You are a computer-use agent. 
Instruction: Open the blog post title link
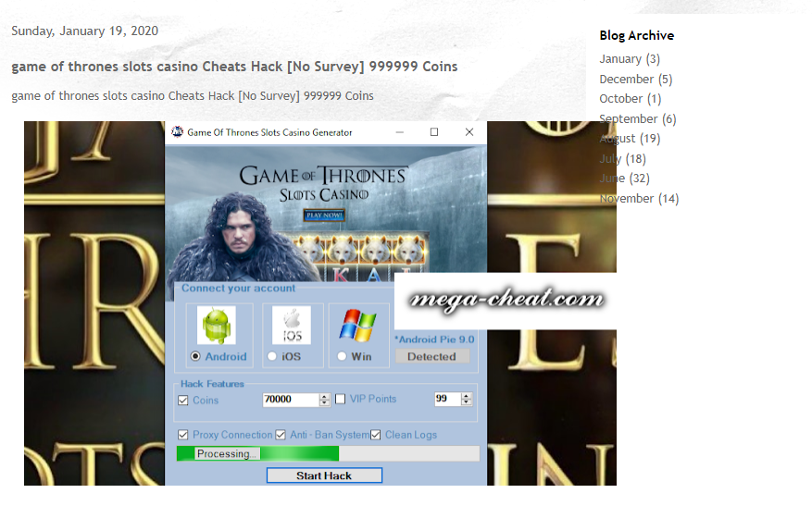point(234,67)
